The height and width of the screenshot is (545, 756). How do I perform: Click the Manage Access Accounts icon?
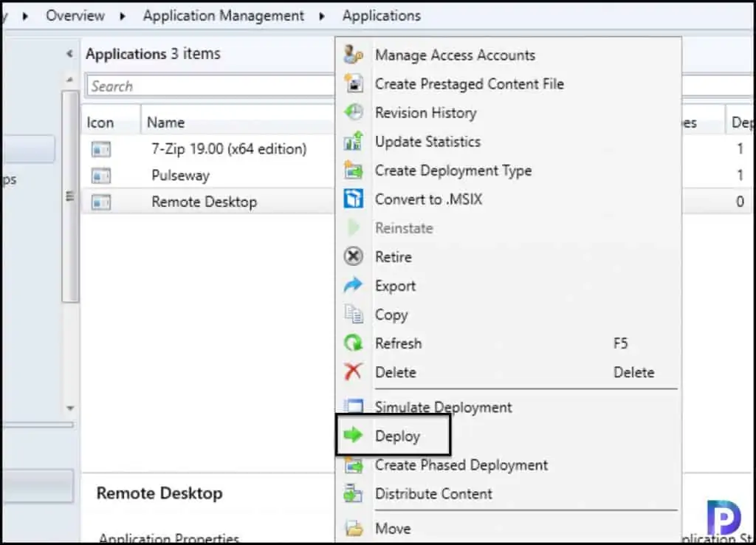[x=353, y=55]
